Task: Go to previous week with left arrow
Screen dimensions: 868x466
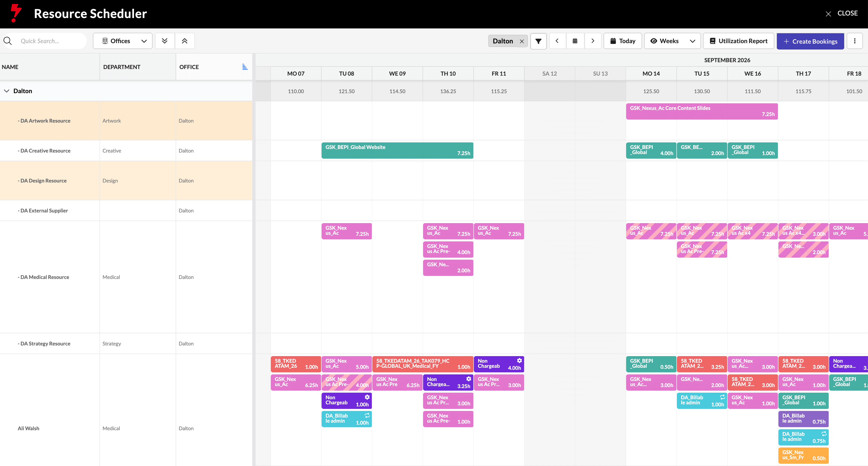Action: point(557,41)
